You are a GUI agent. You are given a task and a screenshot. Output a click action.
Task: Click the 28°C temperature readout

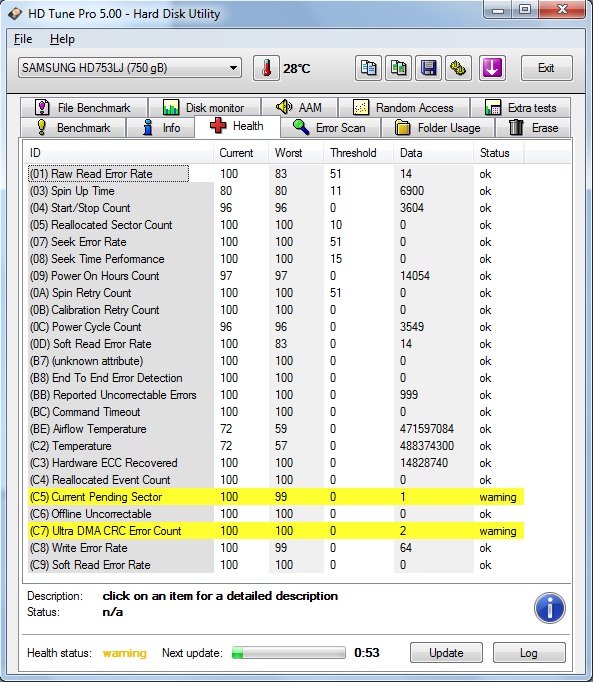[x=297, y=68]
